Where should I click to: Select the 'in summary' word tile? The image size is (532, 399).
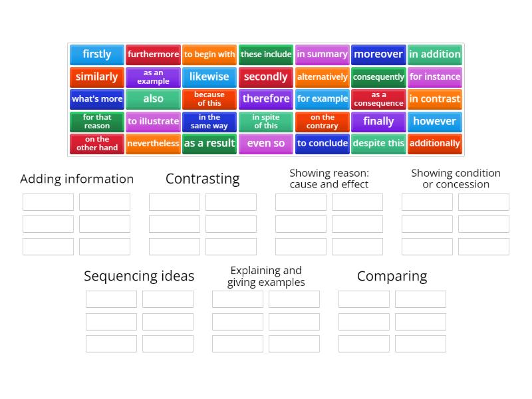[x=323, y=55]
